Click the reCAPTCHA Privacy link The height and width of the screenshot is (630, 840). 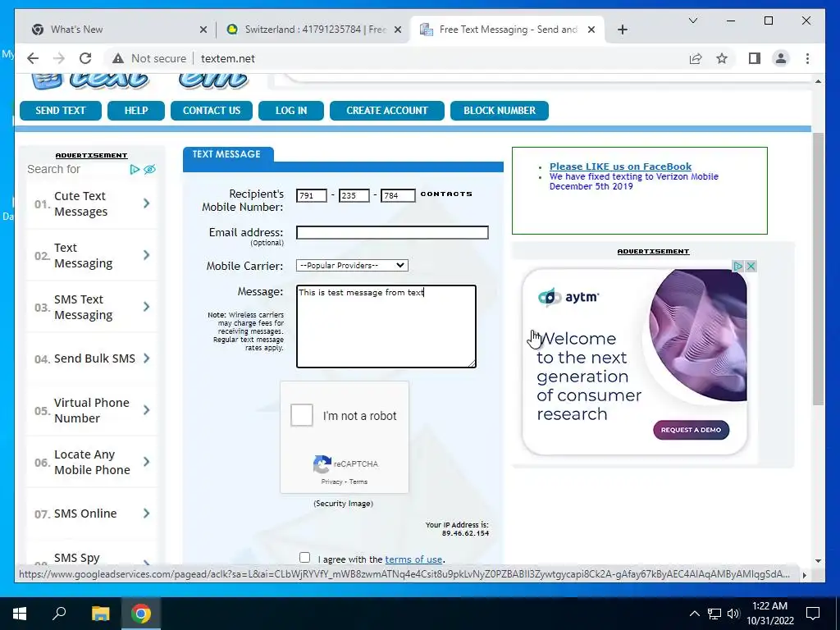click(331, 482)
